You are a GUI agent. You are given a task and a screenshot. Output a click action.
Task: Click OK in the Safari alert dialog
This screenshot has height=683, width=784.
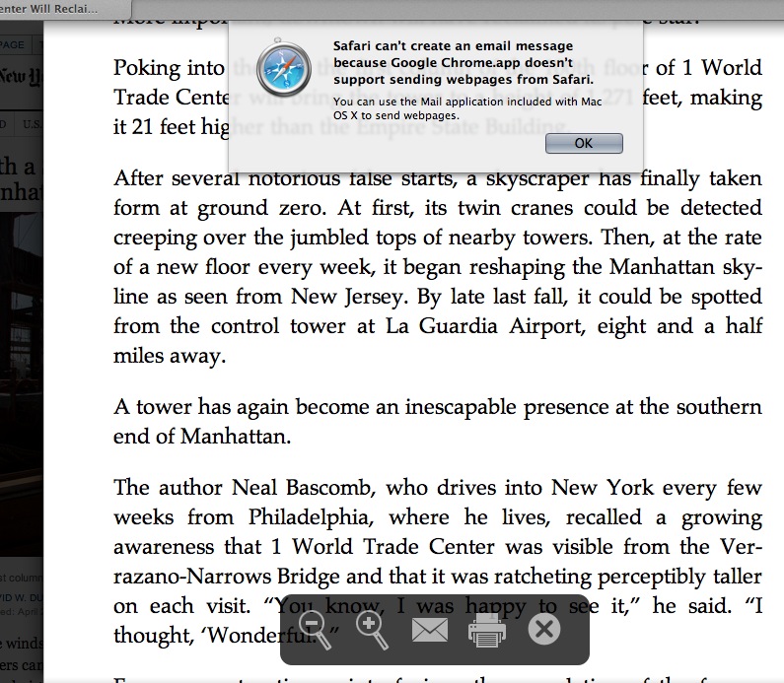584,143
